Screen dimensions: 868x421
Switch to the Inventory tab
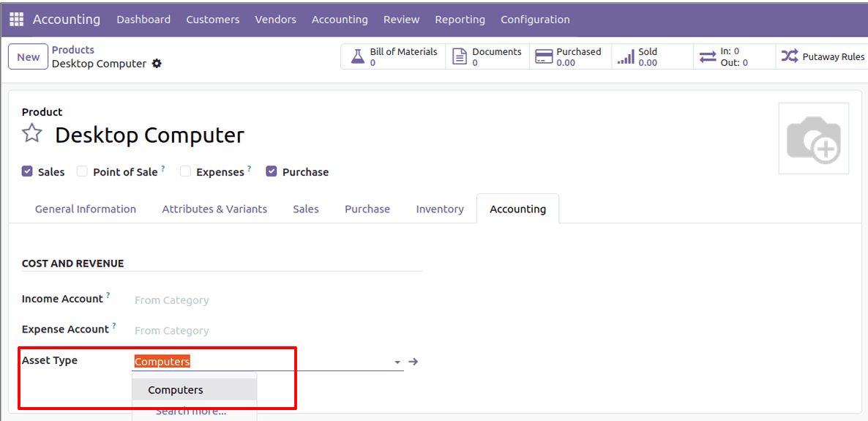coord(440,209)
